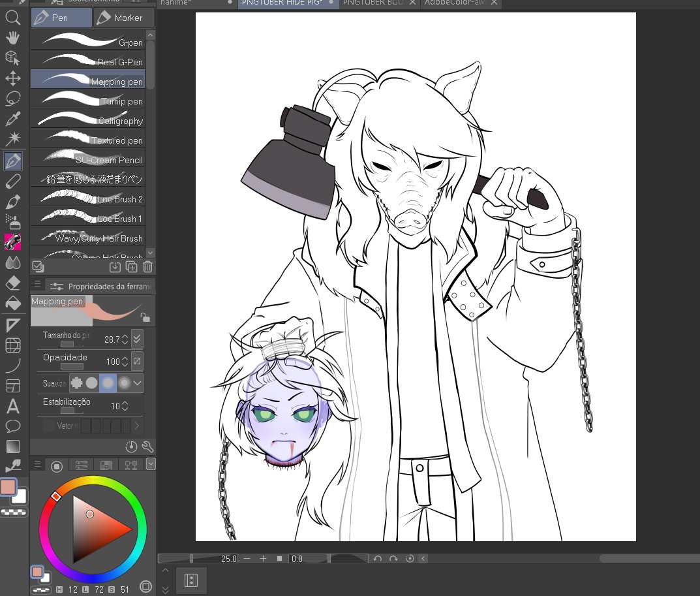The image size is (700, 596).
Task: Open sub tool detail wrench icon
Action: coord(147,447)
